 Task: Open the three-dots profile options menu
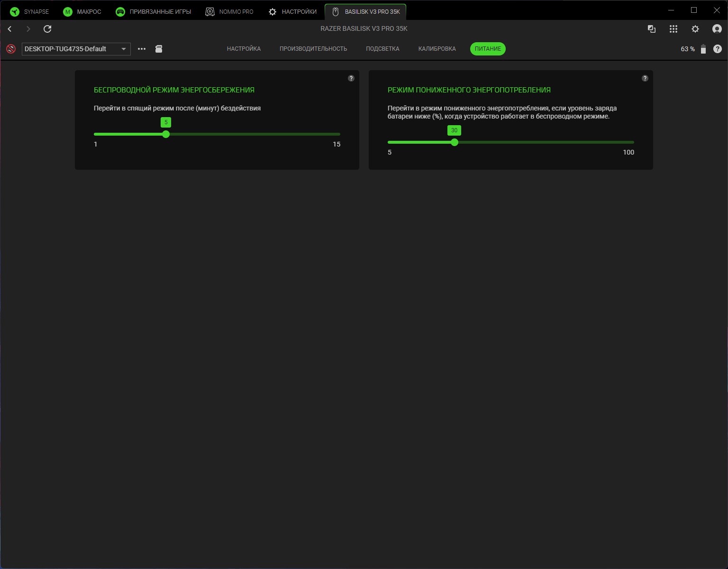tap(142, 49)
